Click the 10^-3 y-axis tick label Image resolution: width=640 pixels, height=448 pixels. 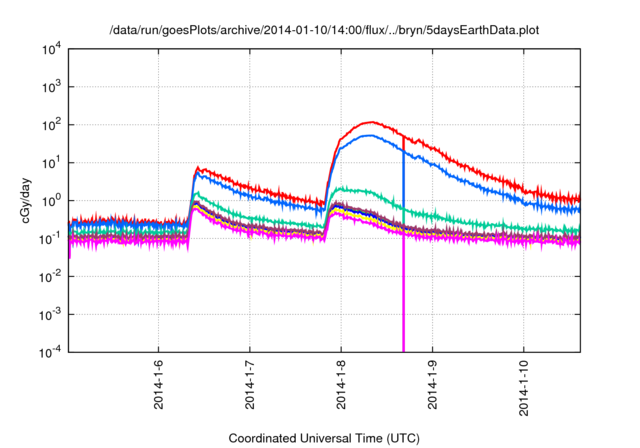pyautogui.click(x=50, y=315)
